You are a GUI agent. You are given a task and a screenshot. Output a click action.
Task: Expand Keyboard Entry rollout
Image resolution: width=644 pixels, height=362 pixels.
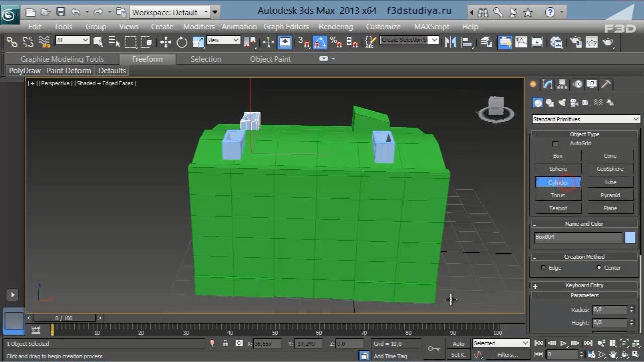pyautogui.click(x=584, y=285)
